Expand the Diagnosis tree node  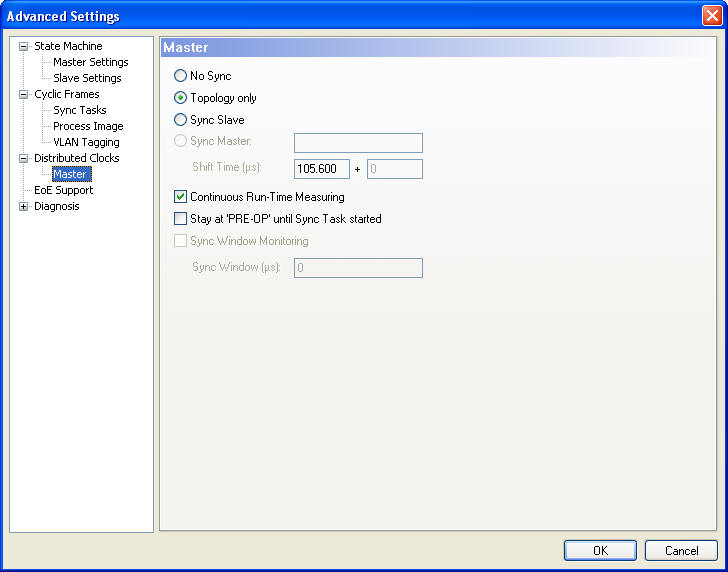point(24,206)
